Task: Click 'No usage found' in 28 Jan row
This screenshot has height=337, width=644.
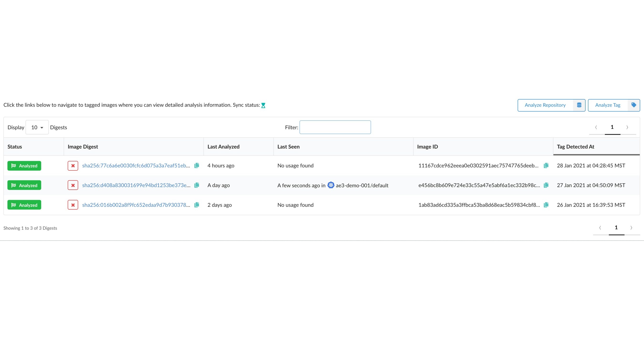Action: point(295,165)
